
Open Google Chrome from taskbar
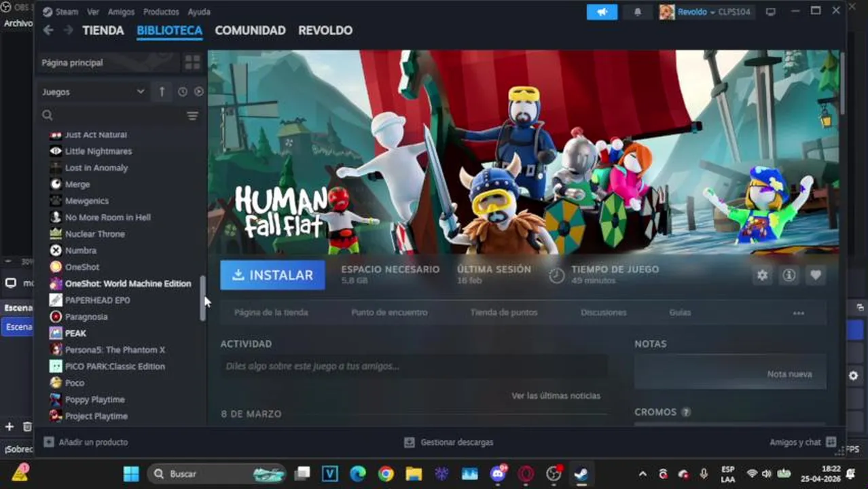pyautogui.click(x=386, y=473)
